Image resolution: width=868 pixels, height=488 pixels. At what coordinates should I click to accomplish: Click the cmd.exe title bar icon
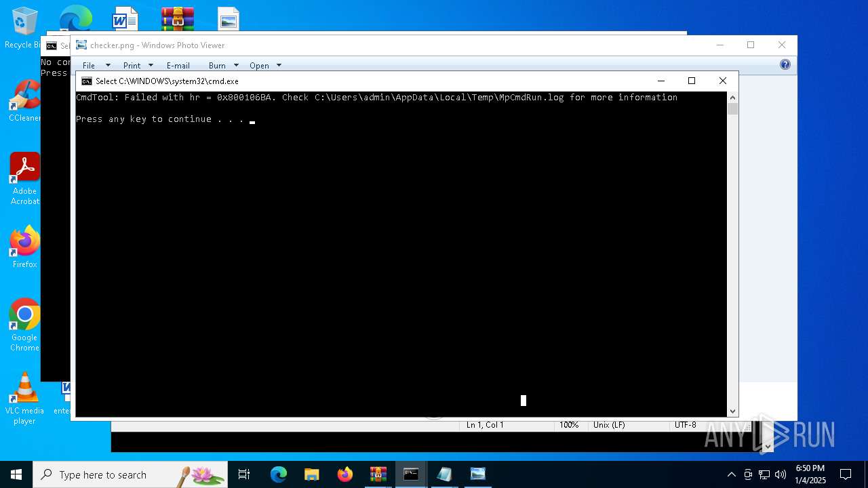pos(86,81)
